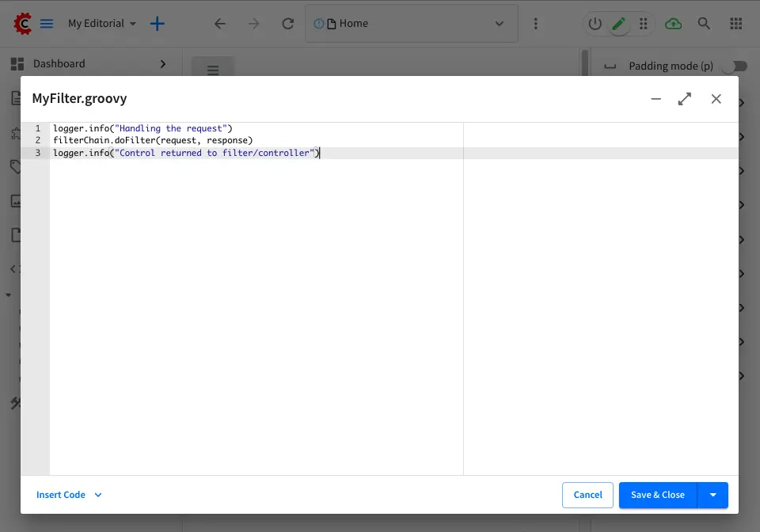
Task: Click the Home page title in address bar
Action: (353, 23)
